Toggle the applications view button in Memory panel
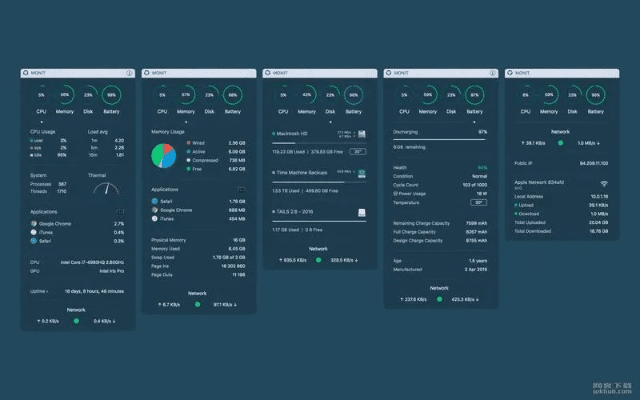 (241, 189)
